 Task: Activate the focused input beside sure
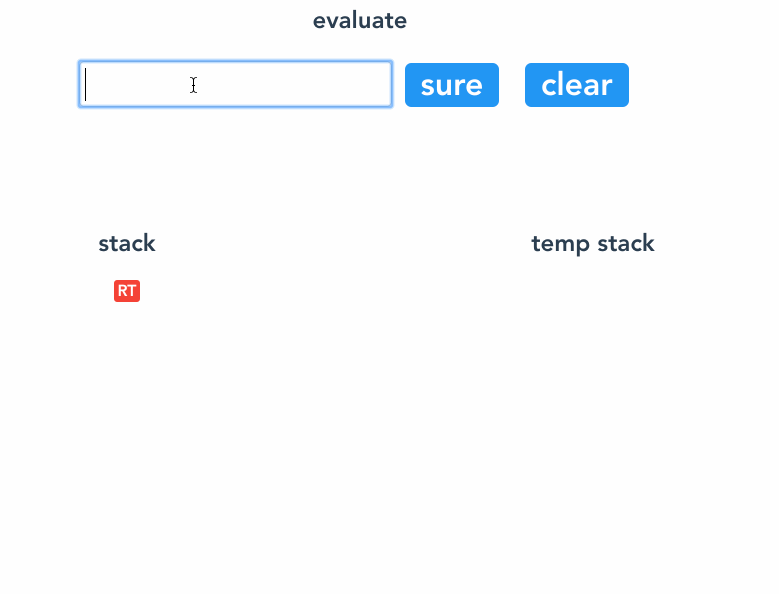235,84
